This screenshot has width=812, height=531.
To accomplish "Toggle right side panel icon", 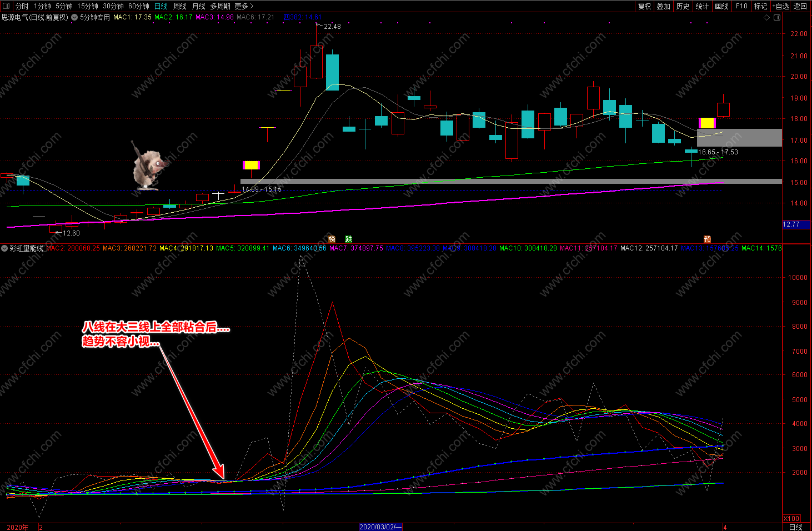I will click(x=777, y=17).
